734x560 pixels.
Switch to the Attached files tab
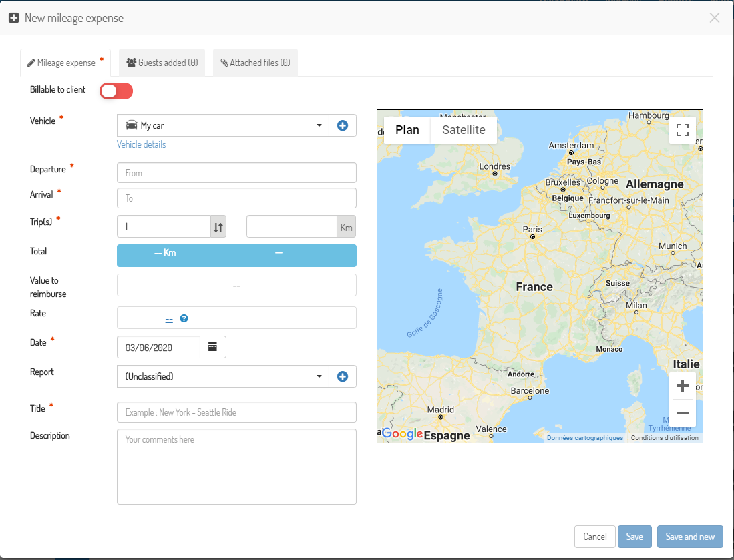(x=256, y=63)
